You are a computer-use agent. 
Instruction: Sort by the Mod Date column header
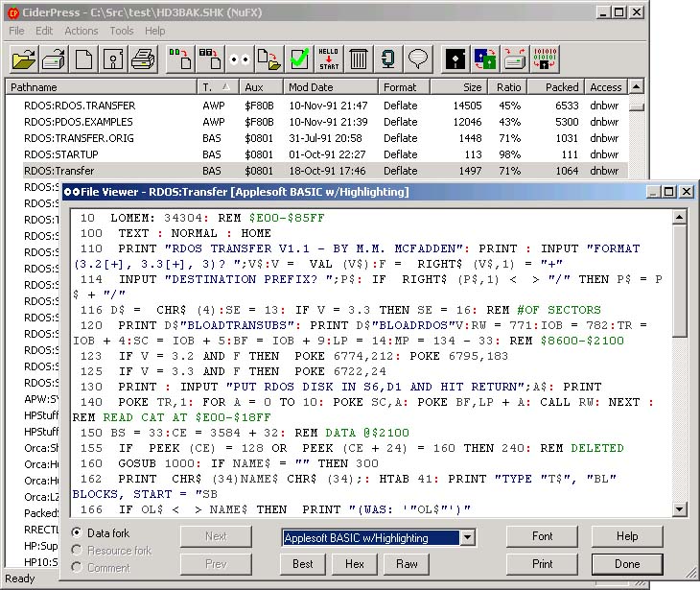click(x=331, y=86)
